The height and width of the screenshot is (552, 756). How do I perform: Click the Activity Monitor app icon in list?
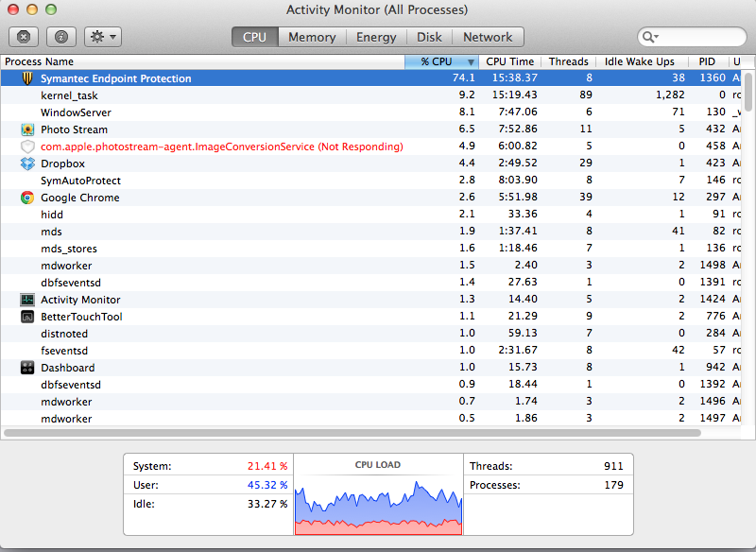[27, 300]
